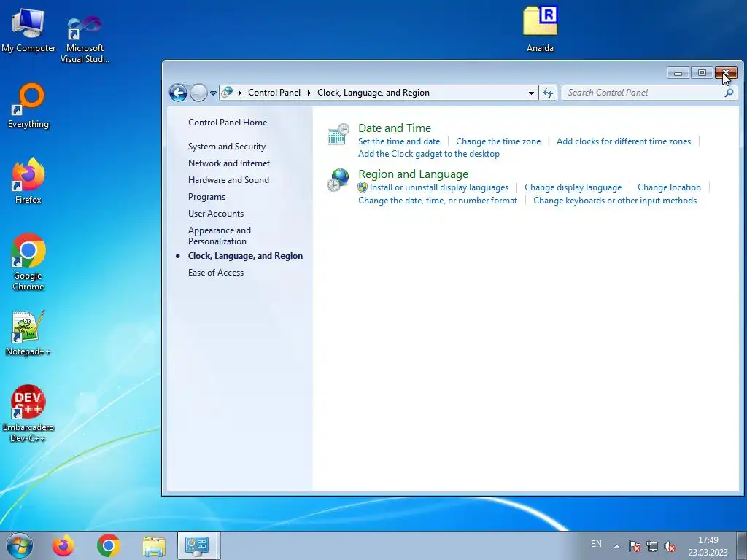
Task: Open Date and Time heading
Action: [x=395, y=128]
